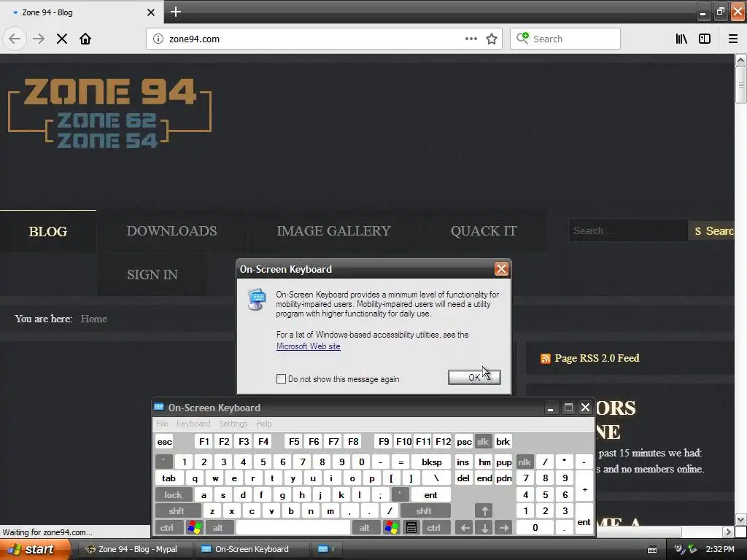The height and width of the screenshot is (560, 747).
Task: Click the Page RSS 2.0 Feed icon
Action: [x=546, y=359]
